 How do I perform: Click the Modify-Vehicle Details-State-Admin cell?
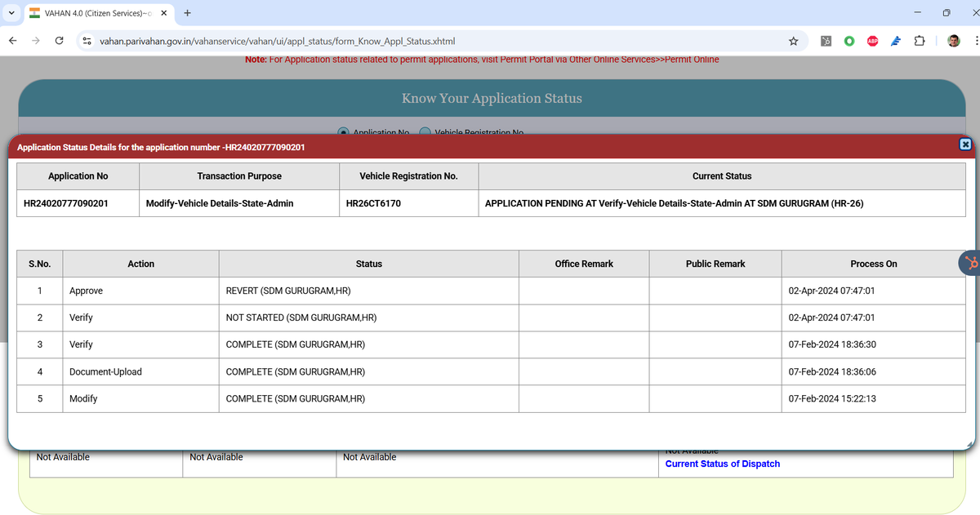(239, 203)
